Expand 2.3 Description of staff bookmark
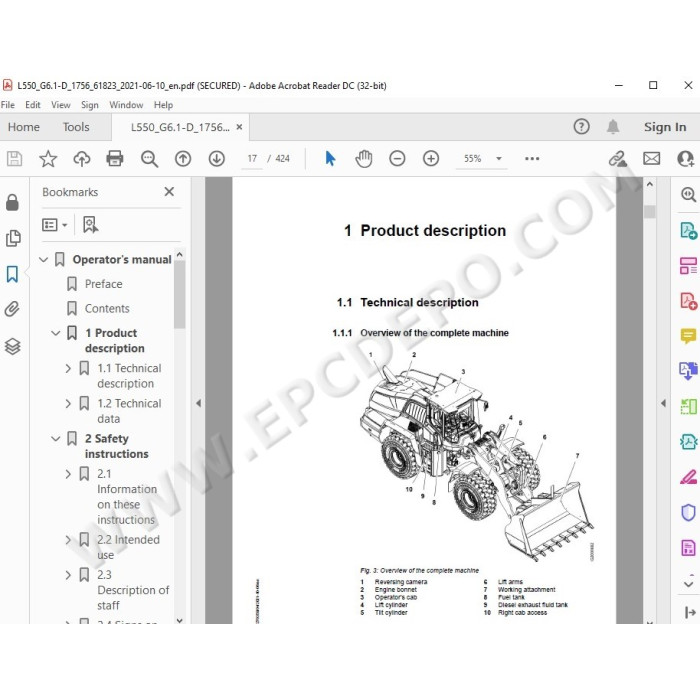Screen dimensions: 700x700 point(68,575)
